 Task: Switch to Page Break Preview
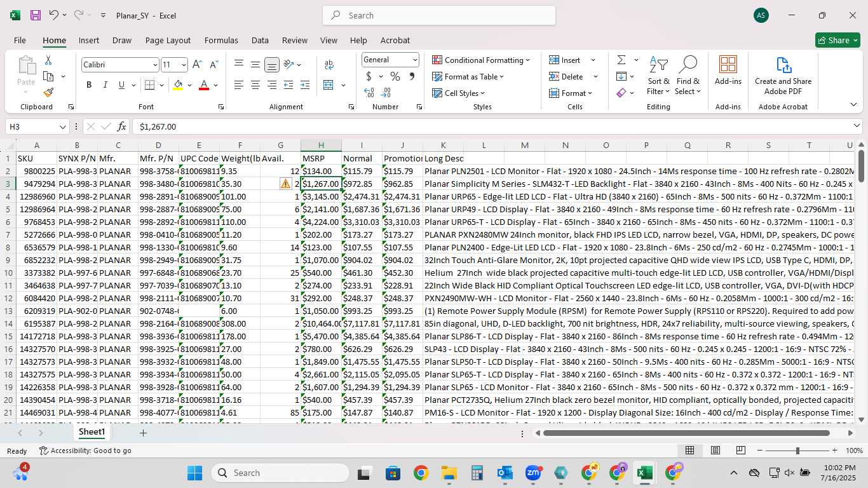[740, 451]
